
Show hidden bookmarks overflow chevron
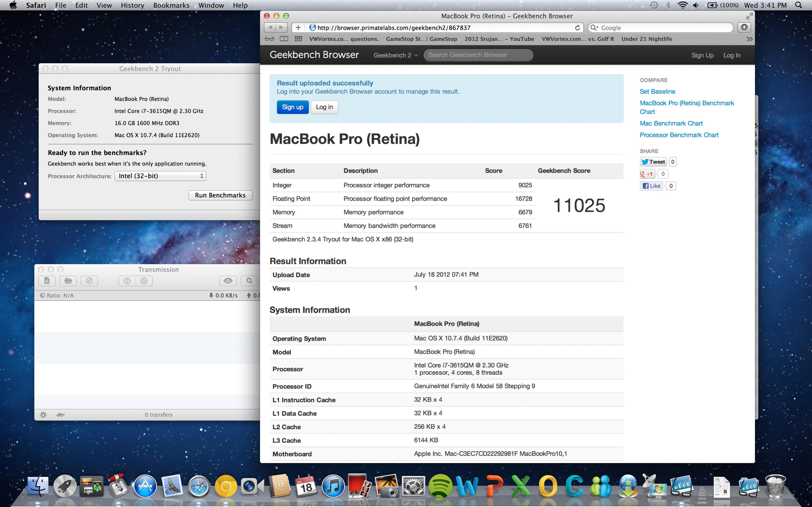pos(749,39)
